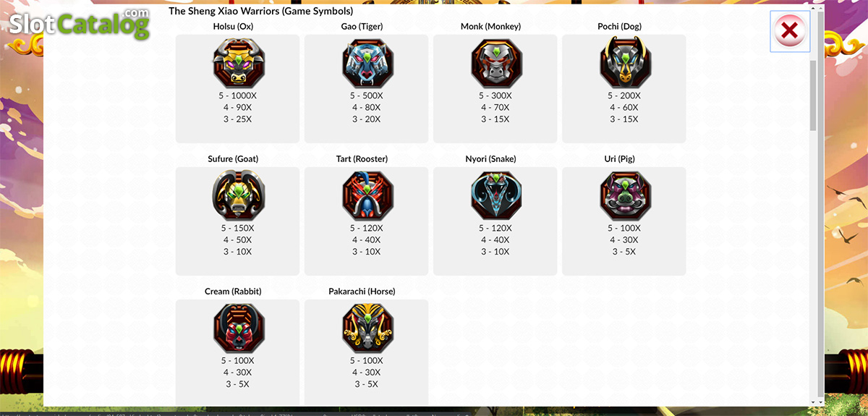Screen dimensions: 868x416
Task: Select the Gao (Tiger) warrior icon
Action: (367, 63)
